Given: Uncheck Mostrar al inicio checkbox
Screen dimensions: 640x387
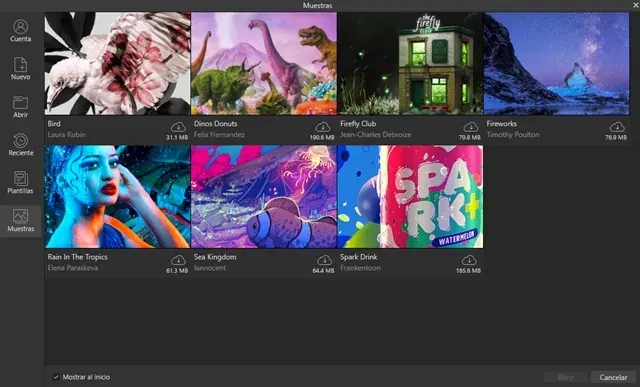Looking at the screenshot, I should [56, 377].
